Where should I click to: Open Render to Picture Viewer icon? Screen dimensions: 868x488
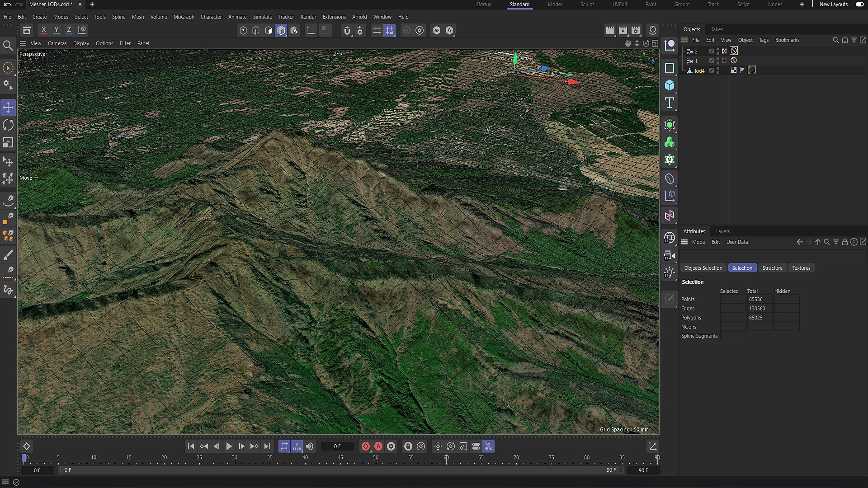click(x=623, y=30)
